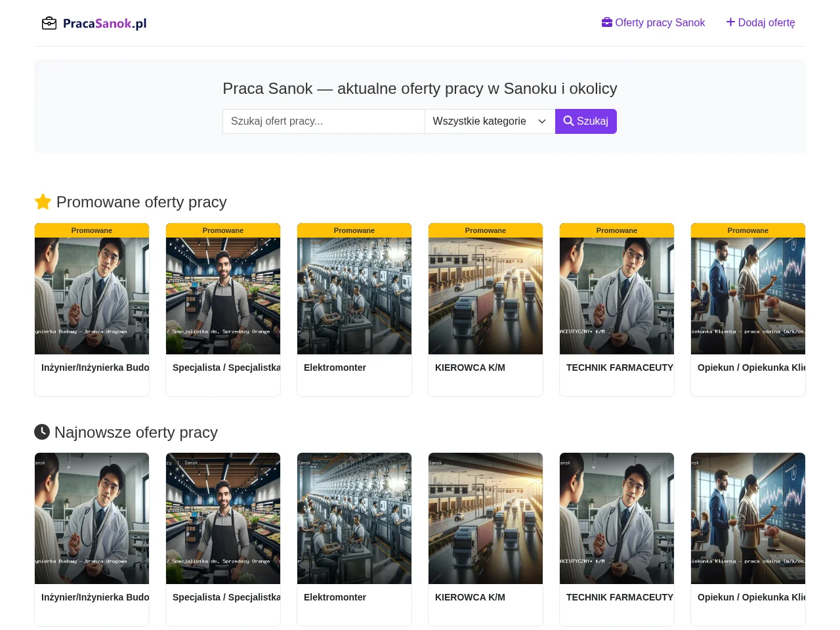Open newest Specjalista Sprzedaży Orange image
The height and width of the screenshot is (630, 840).
[x=223, y=518]
